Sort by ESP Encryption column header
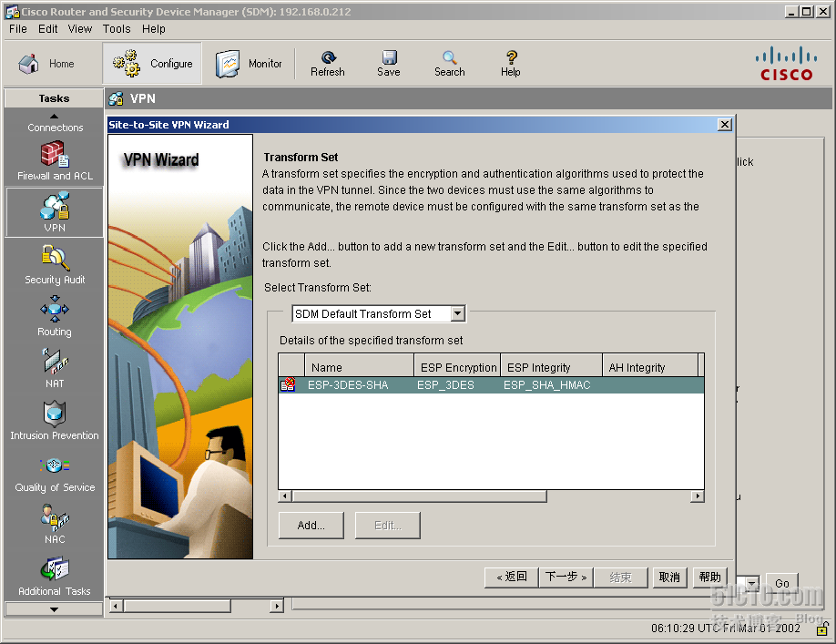836x644 pixels. click(457, 367)
